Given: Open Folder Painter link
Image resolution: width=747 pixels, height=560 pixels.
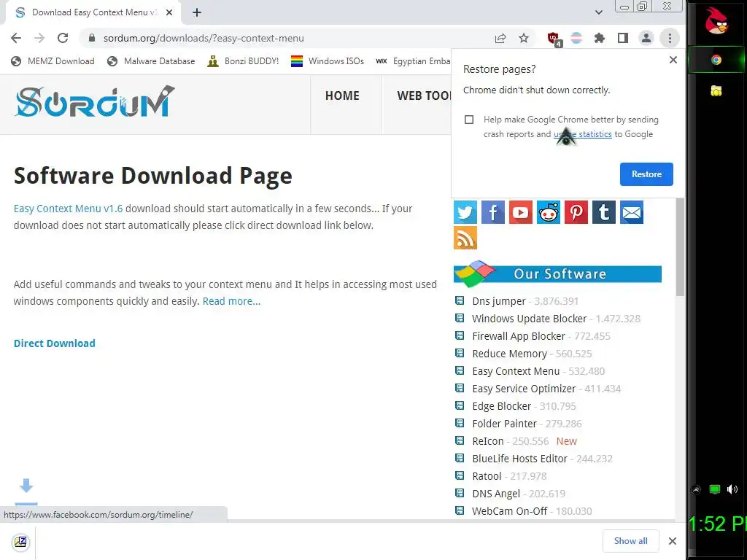Looking at the screenshot, I should 504,424.
